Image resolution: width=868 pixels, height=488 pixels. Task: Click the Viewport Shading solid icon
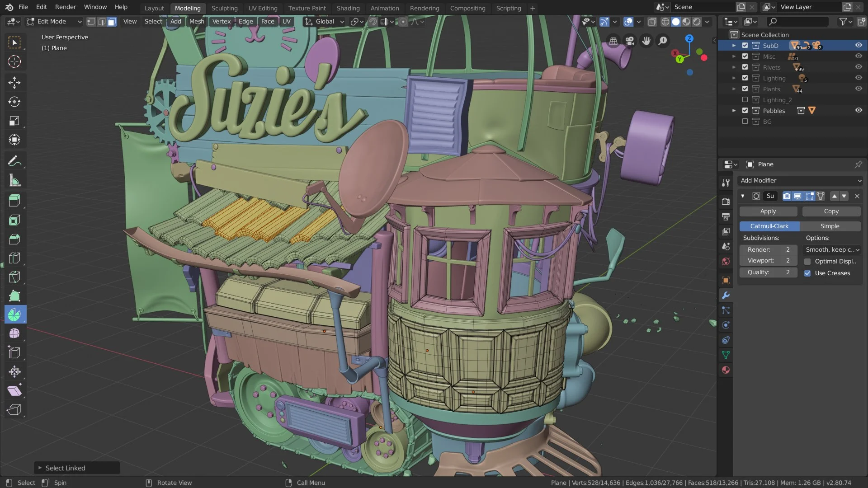[x=675, y=21]
